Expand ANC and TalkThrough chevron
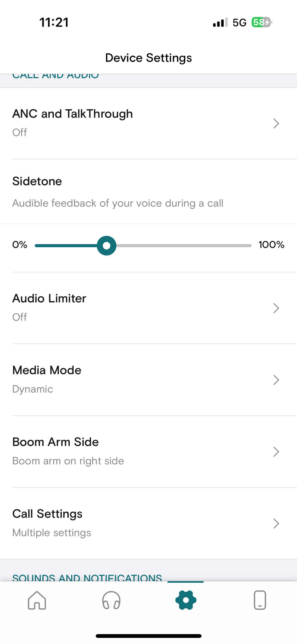The image size is (297, 644). pos(276,123)
